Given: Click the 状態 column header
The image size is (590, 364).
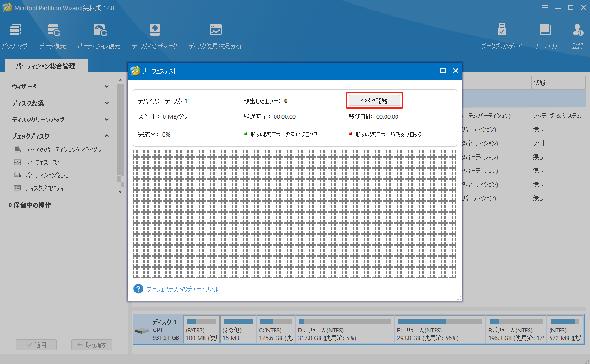Looking at the screenshot, I should pos(540,83).
